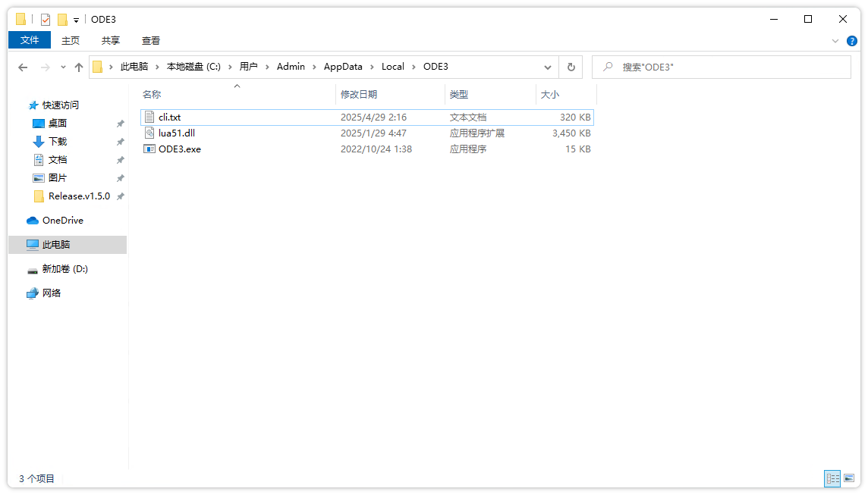Open cli.txt text file
Screen dimensions: 868x495
[171, 117]
